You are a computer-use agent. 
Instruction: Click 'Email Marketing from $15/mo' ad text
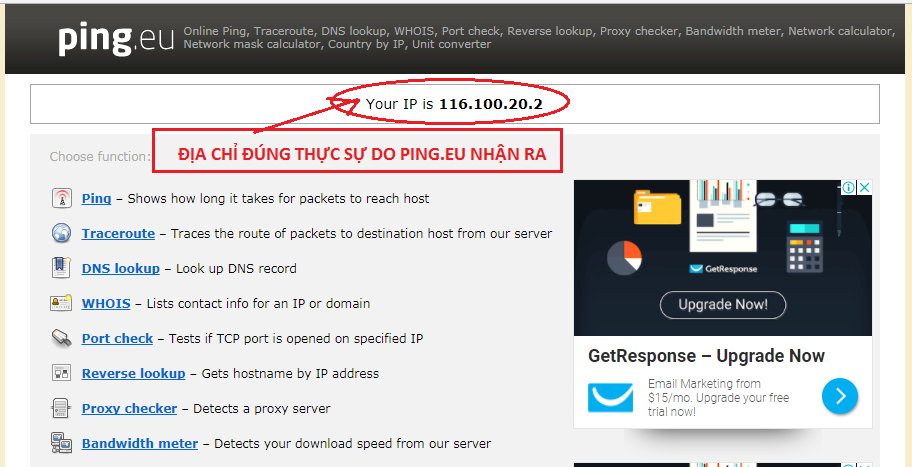[x=718, y=398]
